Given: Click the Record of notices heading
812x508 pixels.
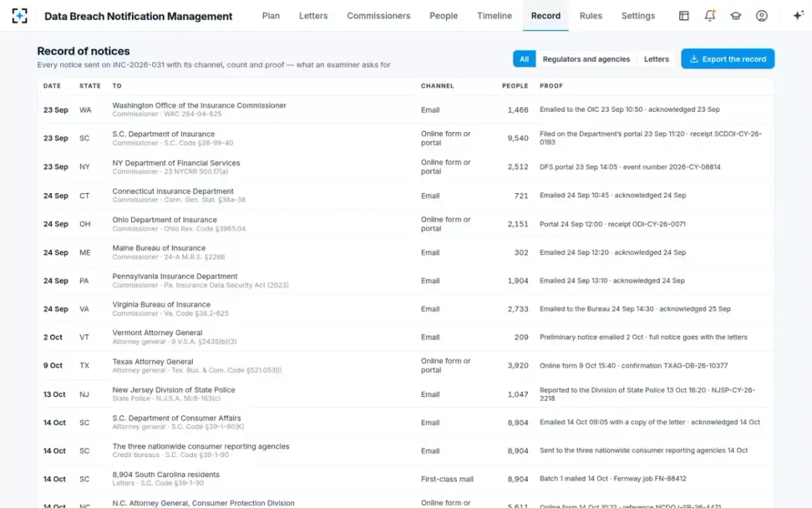Looking at the screenshot, I should [x=83, y=51].
